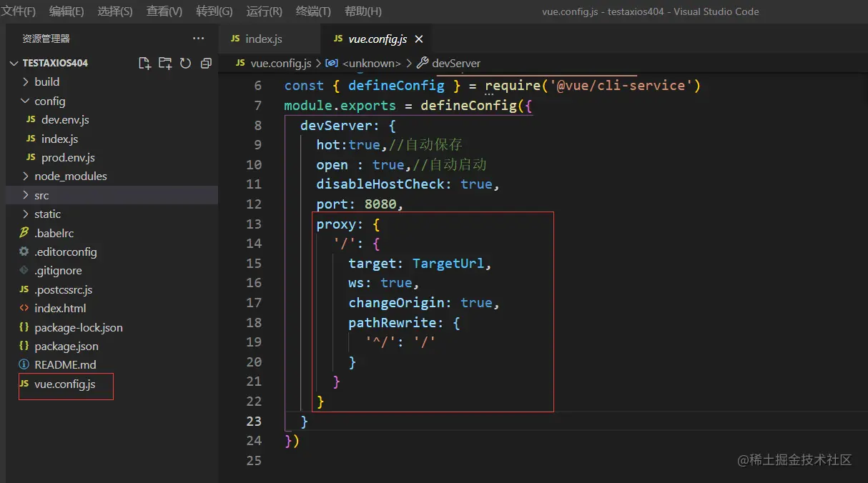Open the 运行(R) menu
This screenshot has height=483, width=868.
coord(265,11)
